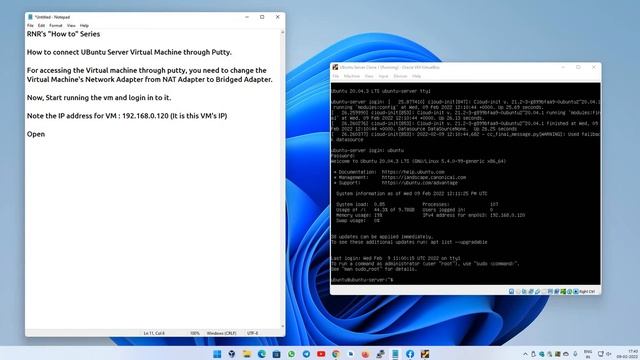This screenshot has height=360, width=640.
Task: Open the last taskbar app beside Facebook
Action: pos(425,354)
